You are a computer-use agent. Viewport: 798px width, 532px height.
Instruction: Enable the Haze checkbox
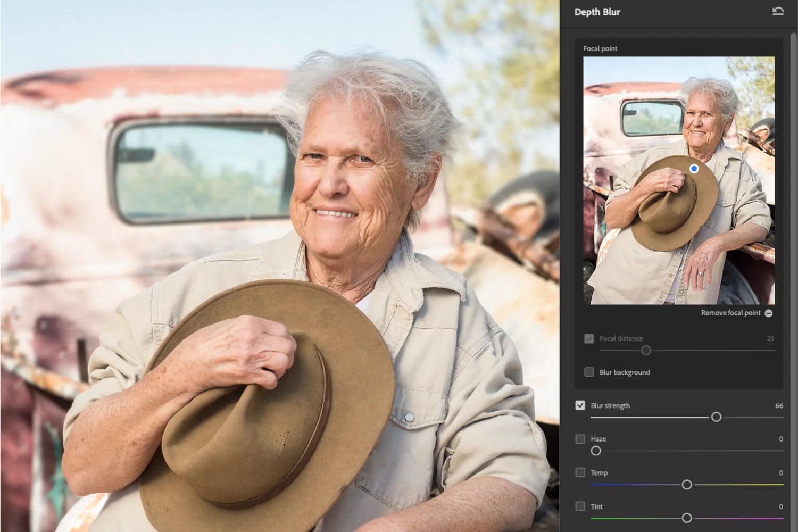pyautogui.click(x=580, y=439)
